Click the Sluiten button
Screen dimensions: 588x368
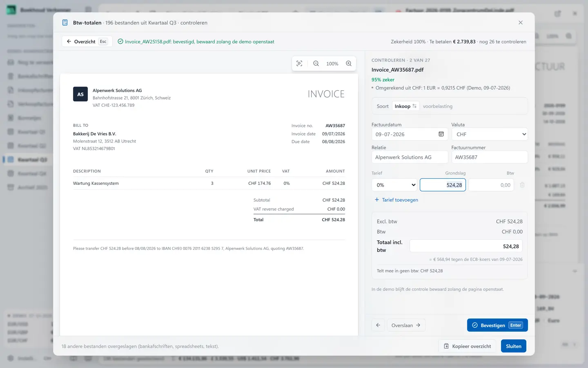click(x=514, y=346)
